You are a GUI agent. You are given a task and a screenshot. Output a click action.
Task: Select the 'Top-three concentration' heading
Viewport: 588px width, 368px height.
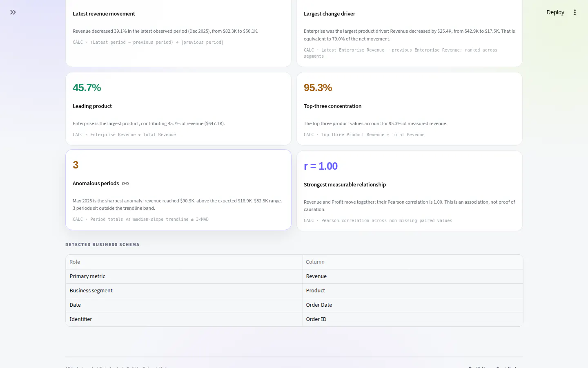(332, 106)
